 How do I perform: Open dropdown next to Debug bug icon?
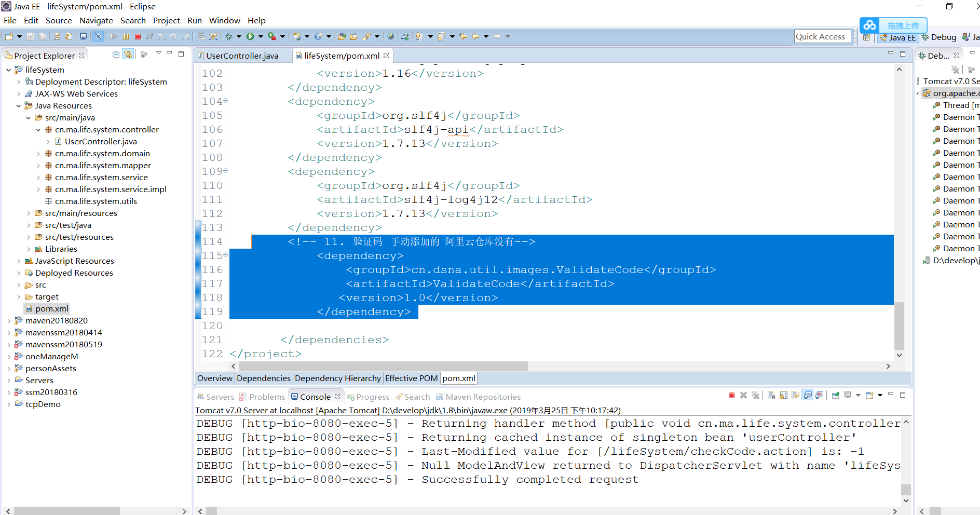coord(239,36)
